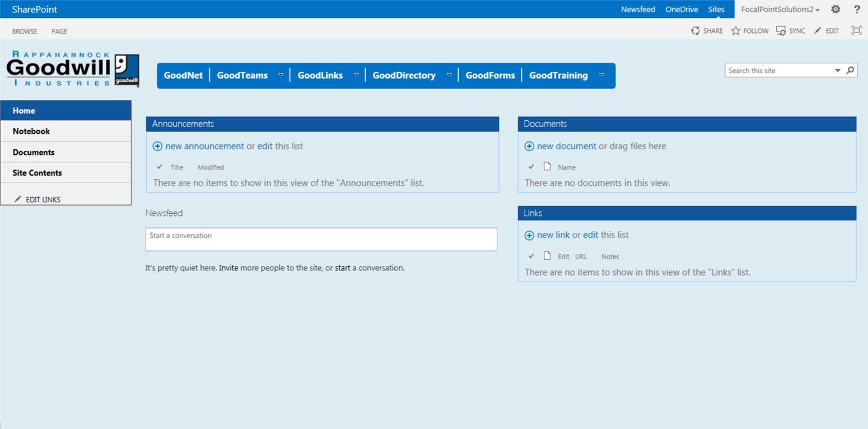
Task: Open OneDrive in the suite bar
Action: [x=682, y=10]
